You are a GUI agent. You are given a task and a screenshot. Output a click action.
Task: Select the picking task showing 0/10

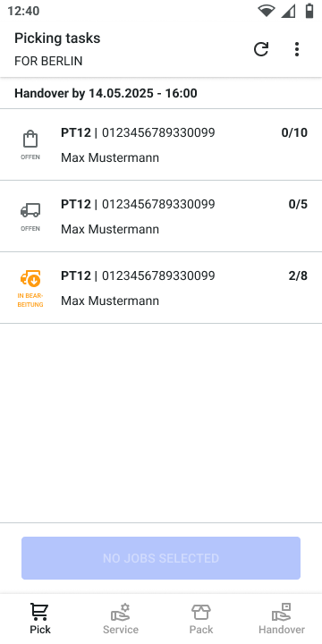point(161,145)
